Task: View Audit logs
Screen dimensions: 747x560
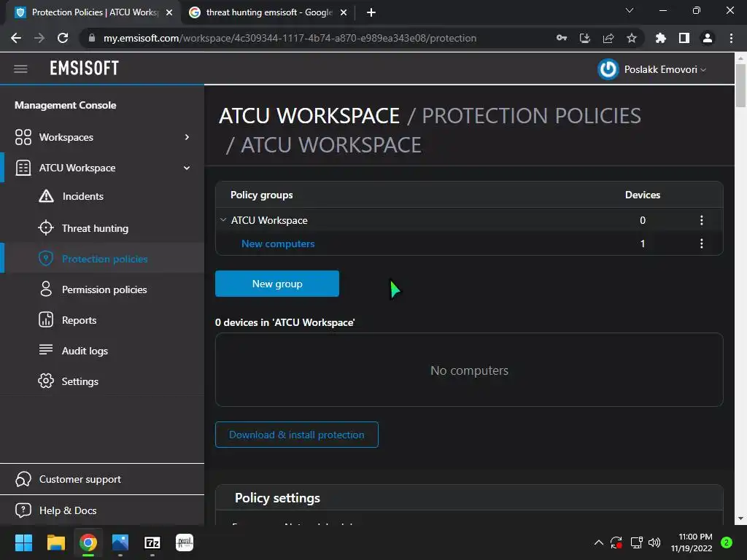Action: 85,351
